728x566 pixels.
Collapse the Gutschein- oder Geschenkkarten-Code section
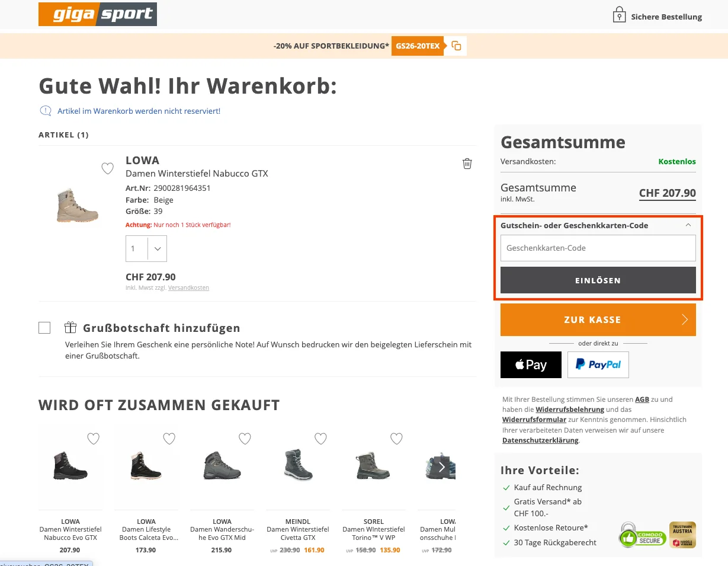coord(688,225)
